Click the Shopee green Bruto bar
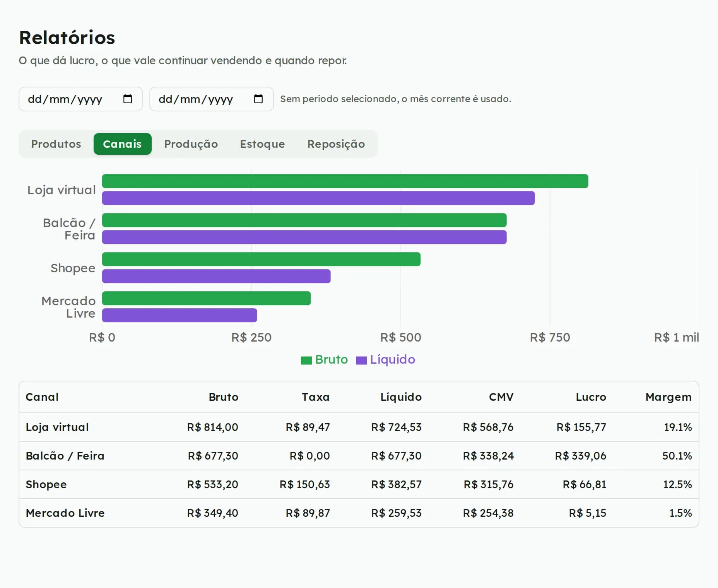 pyautogui.click(x=261, y=259)
